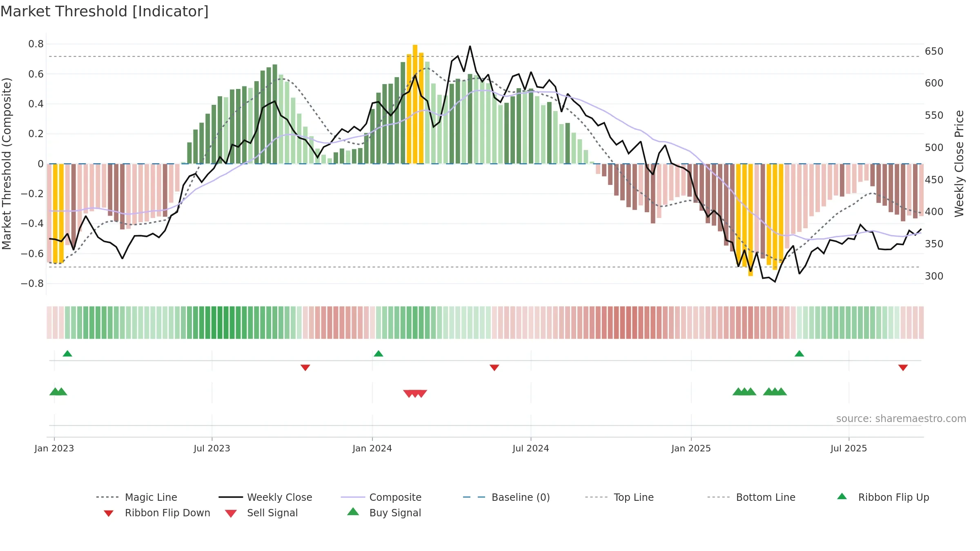Click the yellow bars at Jan 2023
This screenshot has width=980, height=551.
click(58, 213)
